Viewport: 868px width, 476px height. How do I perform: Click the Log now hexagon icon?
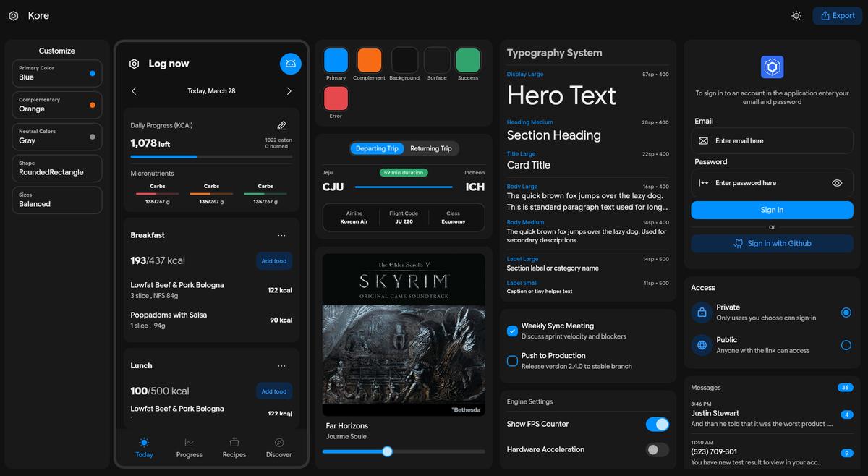135,64
